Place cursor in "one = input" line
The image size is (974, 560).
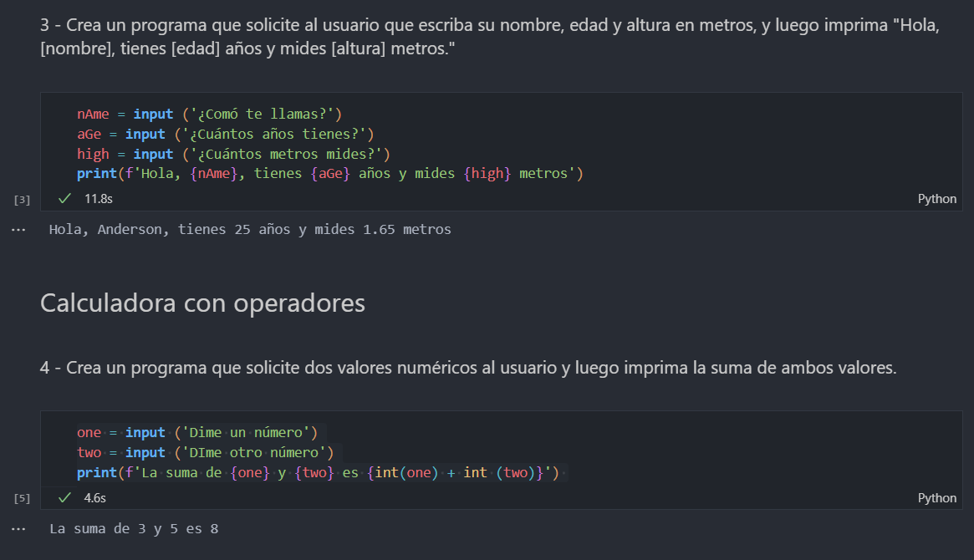click(197, 433)
